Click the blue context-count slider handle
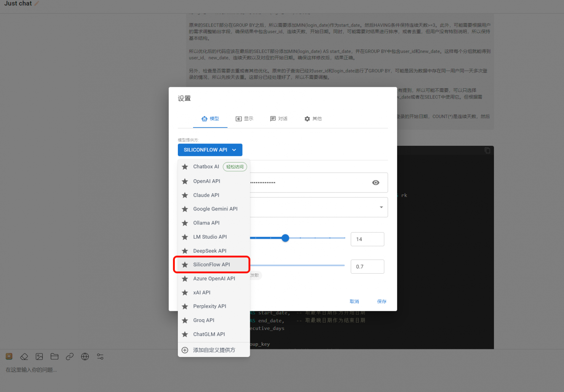This screenshot has height=392, width=564. [x=285, y=238]
